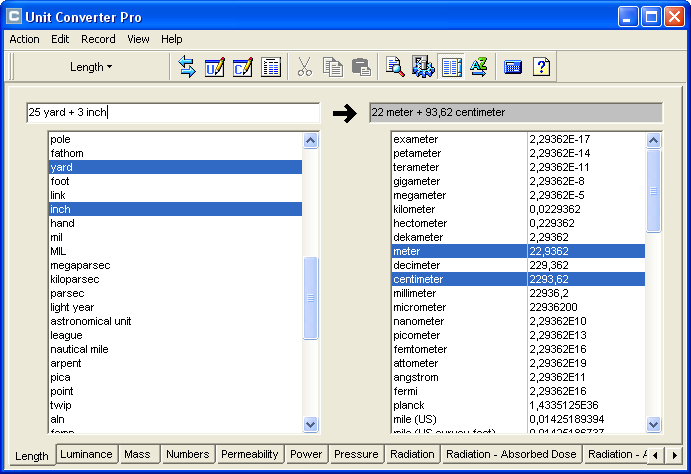The width and height of the screenshot is (691, 474).
Task: Click the calculator icon in toolbar
Action: (x=513, y=67)
